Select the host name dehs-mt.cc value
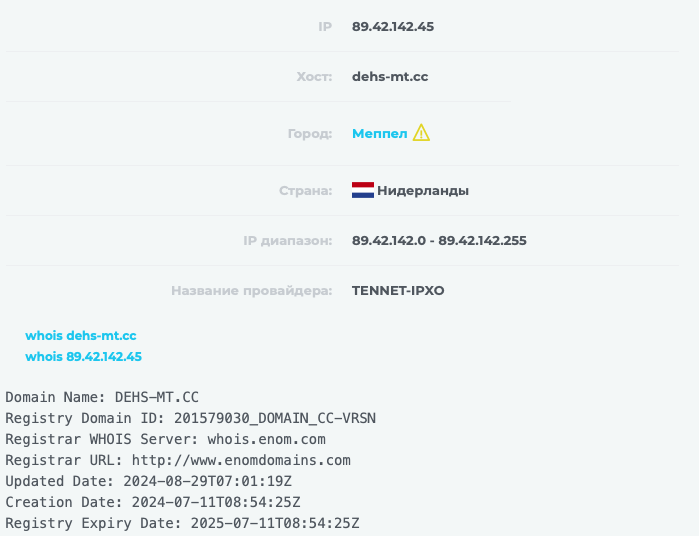The width and height of the screenshot is (699, 536). 390,76
